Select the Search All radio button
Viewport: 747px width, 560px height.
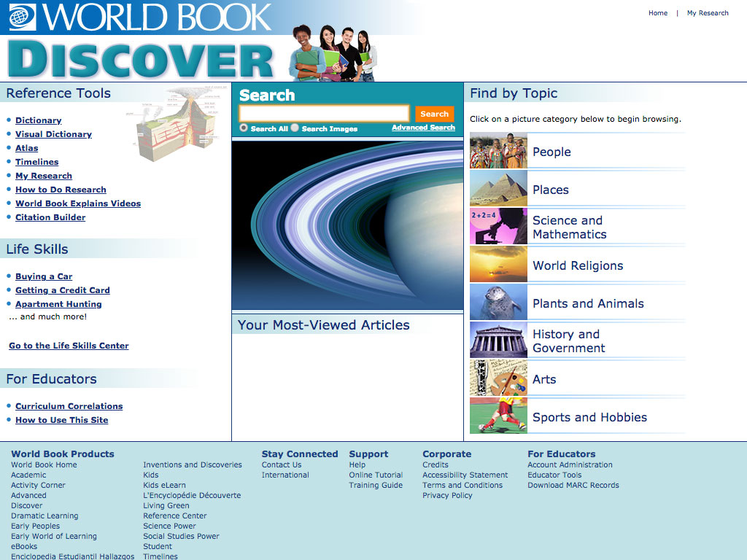(x=244, y=128)
